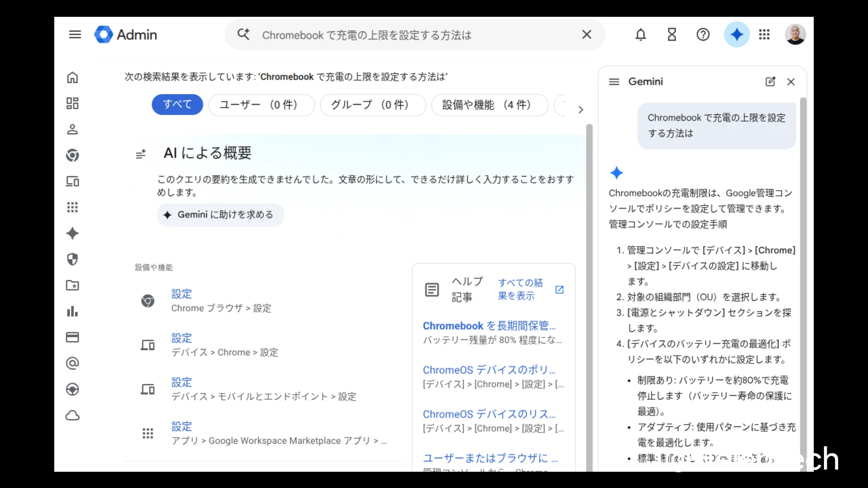The image size is (868, 488).
Task: Click the user prompt bubble in Gemini panel
Action: [717, 126]
